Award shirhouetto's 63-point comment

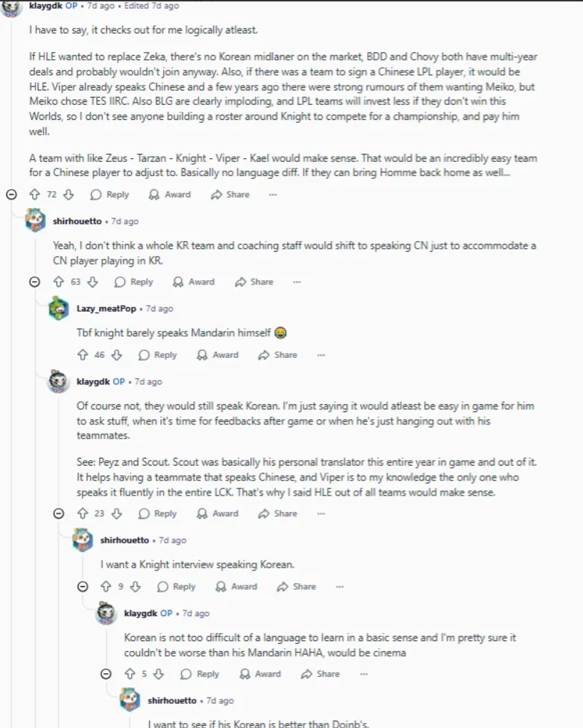pyautogui.click(x=195, y=282)
